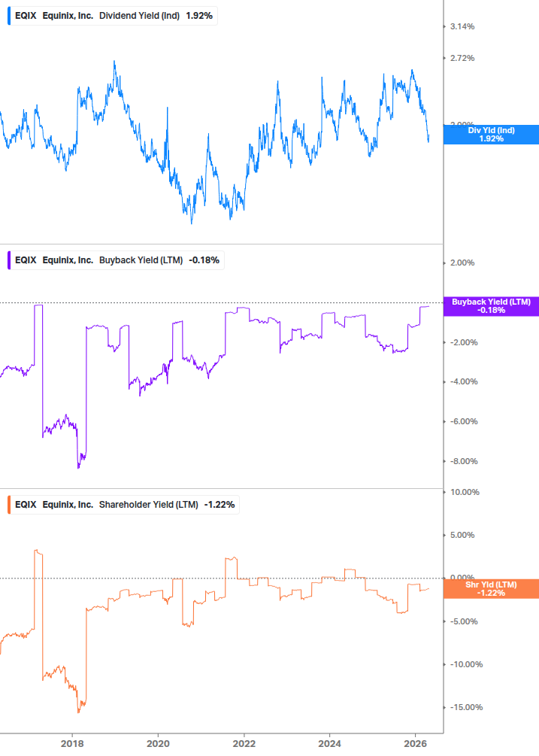Viewport: 539px width, 756px height.
Task: Click the 2.72% dividend yield axis value
Action: tap(462, 58)
